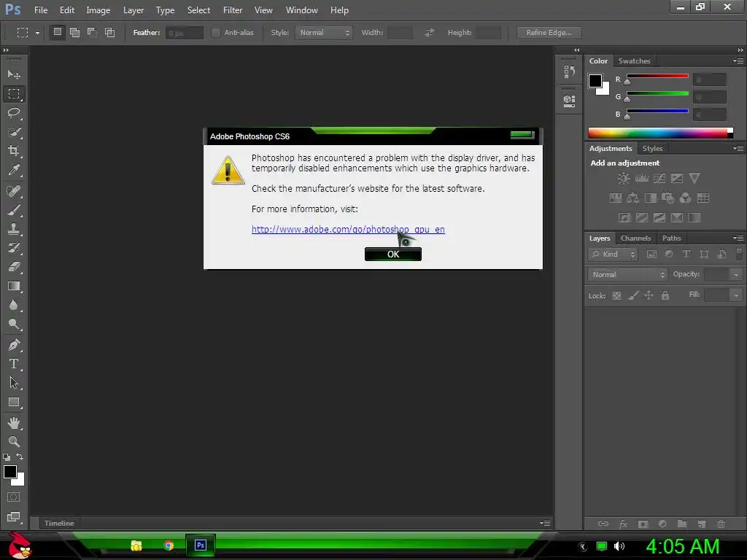This screenshot has width=747, height=560.
Task: Select the Lasso tool
Action: 14,113
